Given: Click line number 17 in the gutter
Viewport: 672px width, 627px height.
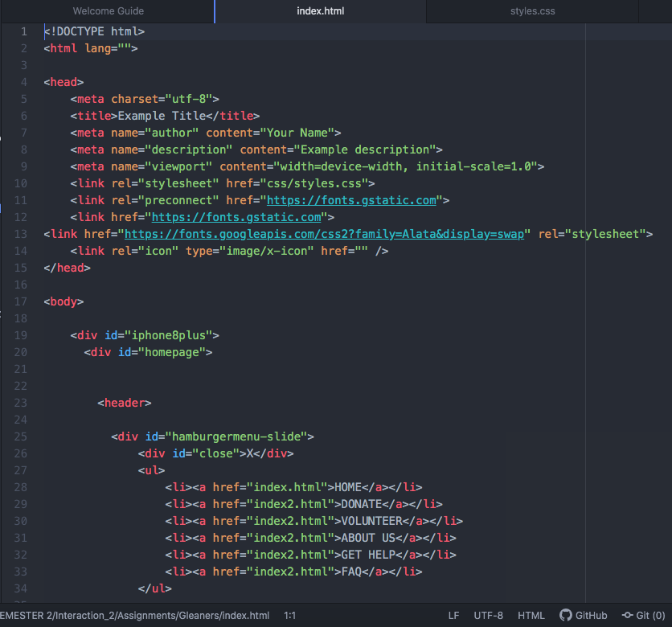Looking at the screenshot, I should coord(21,301).
